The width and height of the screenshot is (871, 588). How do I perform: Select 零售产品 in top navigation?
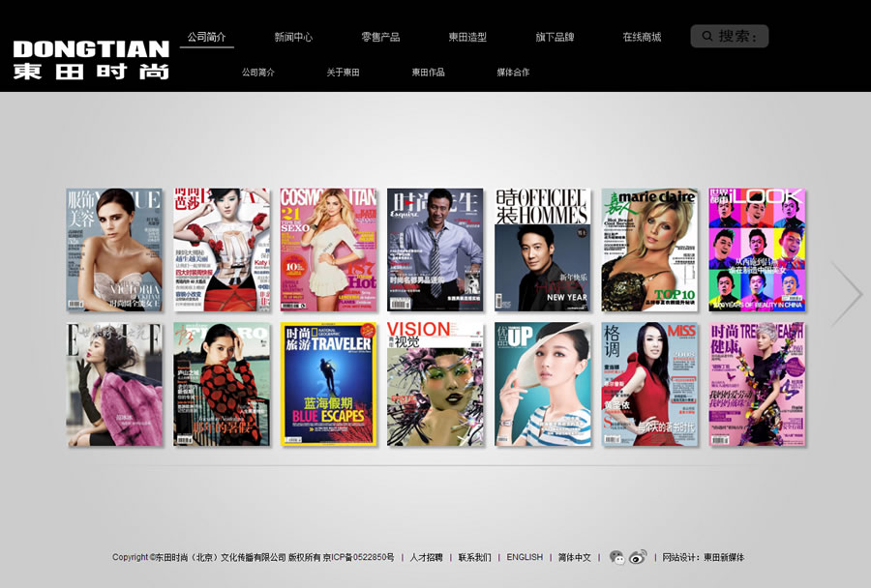click(380, 38)
